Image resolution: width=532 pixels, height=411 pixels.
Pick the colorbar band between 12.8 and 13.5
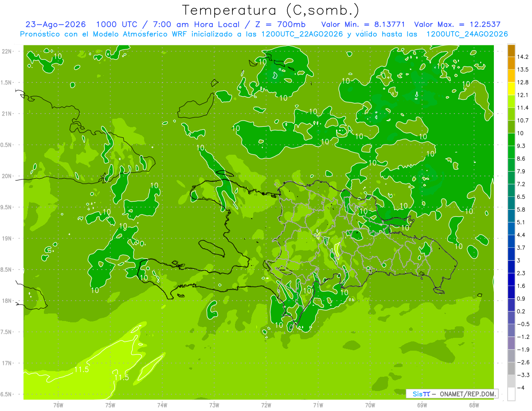(511, 76)
